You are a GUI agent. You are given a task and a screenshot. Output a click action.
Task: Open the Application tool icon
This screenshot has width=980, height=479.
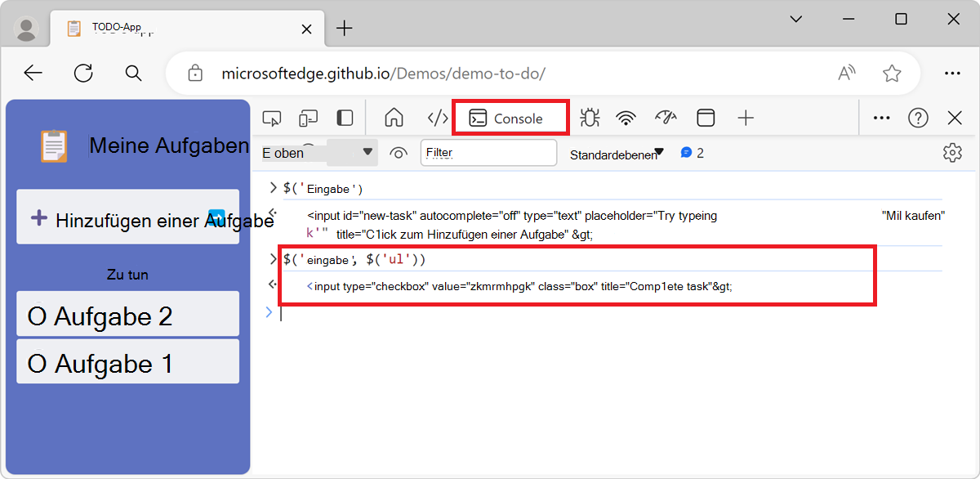(706, 119)
